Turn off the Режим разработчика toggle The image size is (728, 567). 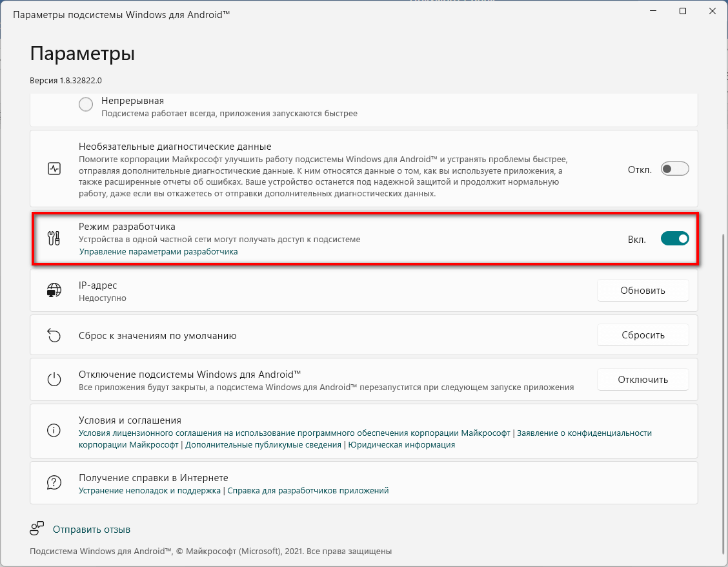click(x=674, y=238)
